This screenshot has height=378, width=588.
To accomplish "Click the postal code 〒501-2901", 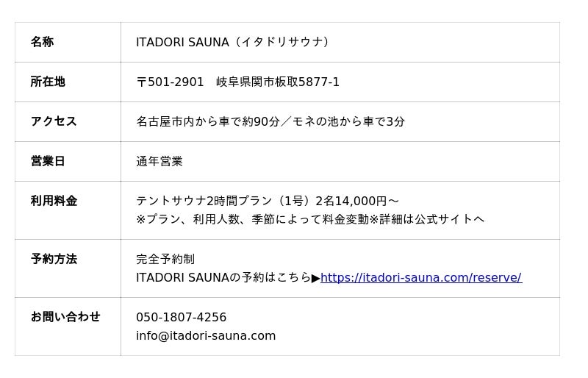I will click(170, 82).
